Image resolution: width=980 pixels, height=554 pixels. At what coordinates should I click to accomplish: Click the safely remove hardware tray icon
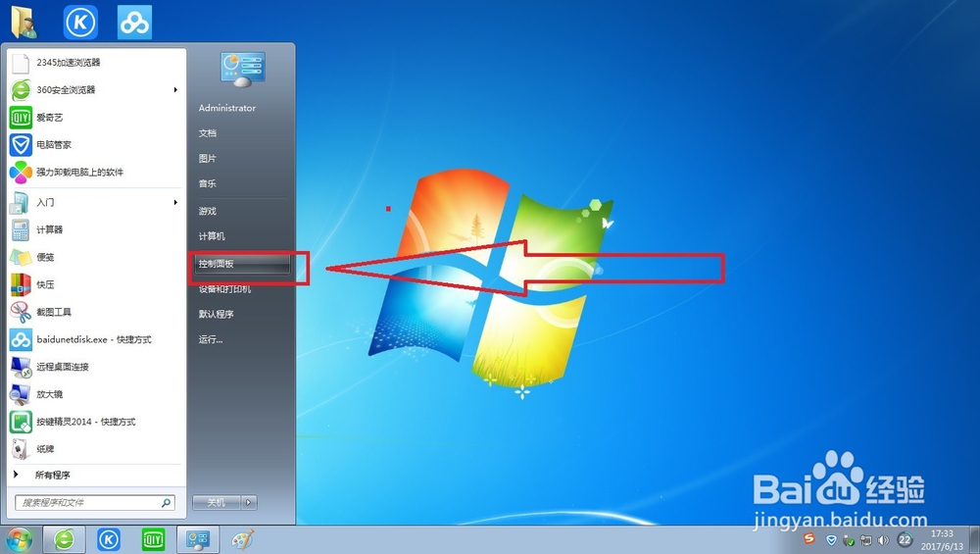[x=849, y=540]
